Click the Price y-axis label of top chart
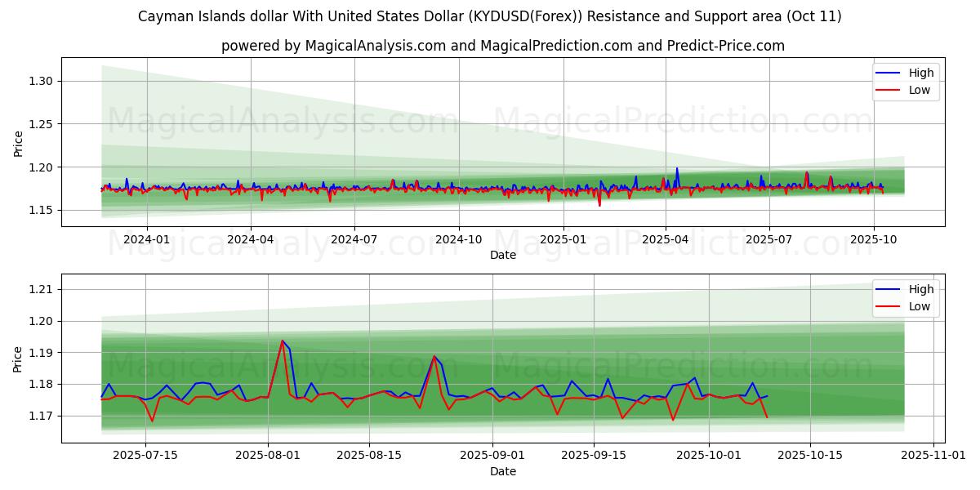This screenshot has width=980, height=490. pyautogui.click(x=18, y=143)
